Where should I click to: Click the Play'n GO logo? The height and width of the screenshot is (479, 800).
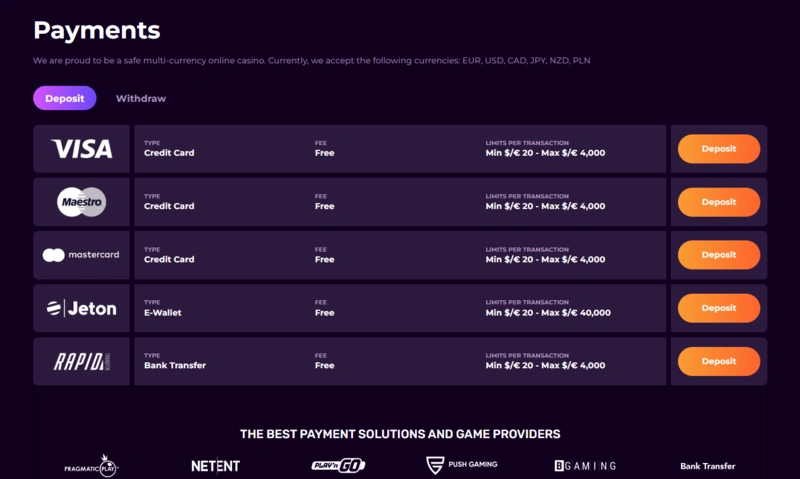pos(337,466)
